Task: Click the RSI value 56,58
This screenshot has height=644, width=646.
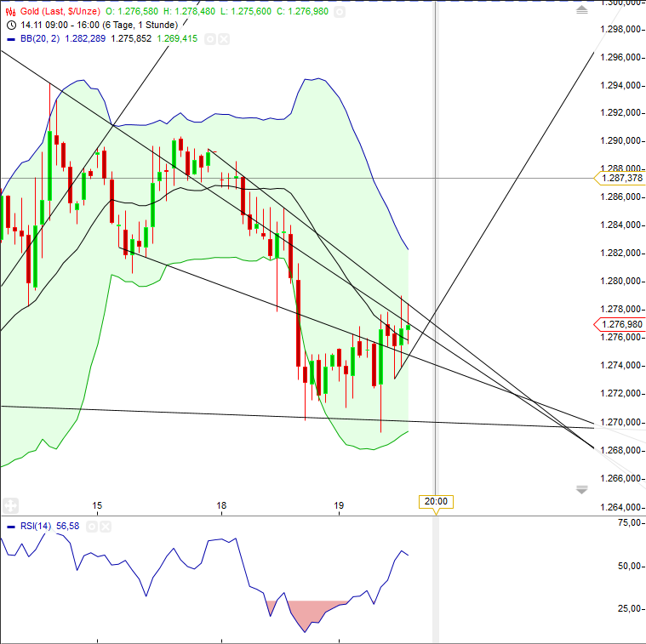Action: pos(67,527)
